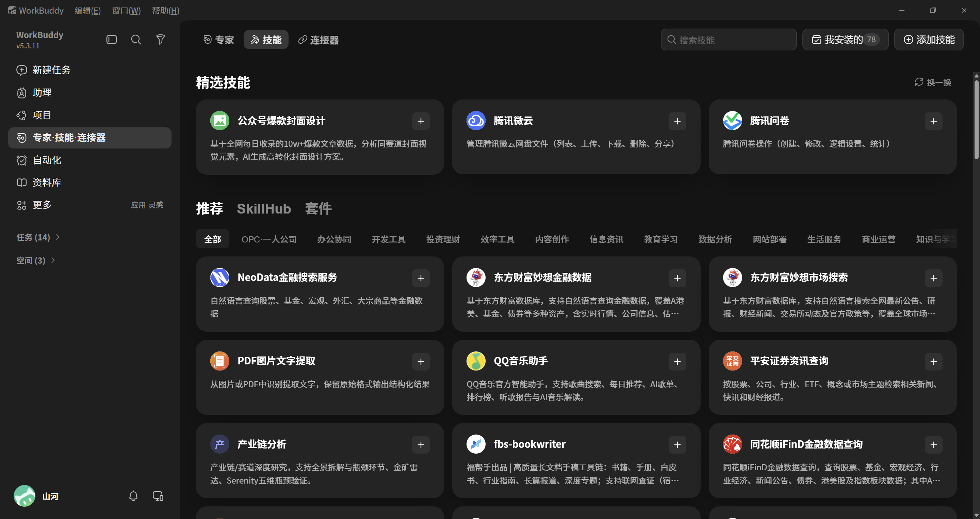This screenshot has width=980, height=519.
Task: Click the 腾讯微云 cloud icon
Action: click(x=476, y=121)
